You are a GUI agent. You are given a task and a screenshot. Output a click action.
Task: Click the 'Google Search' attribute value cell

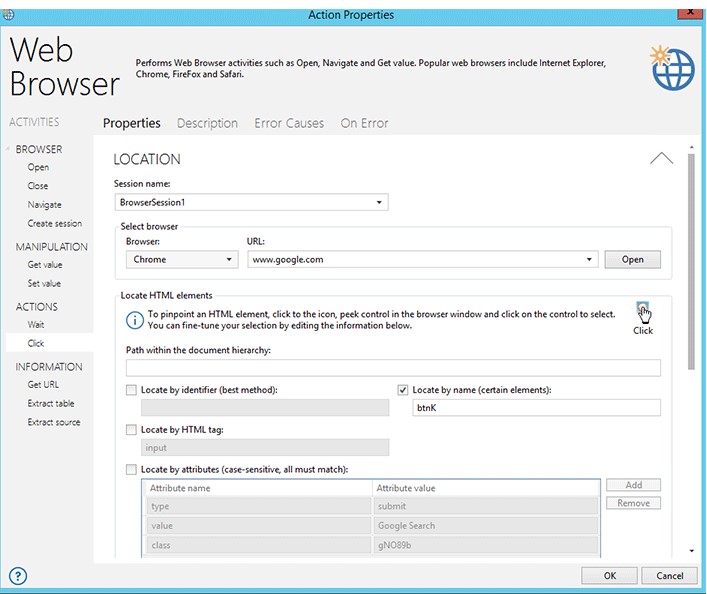486,525
